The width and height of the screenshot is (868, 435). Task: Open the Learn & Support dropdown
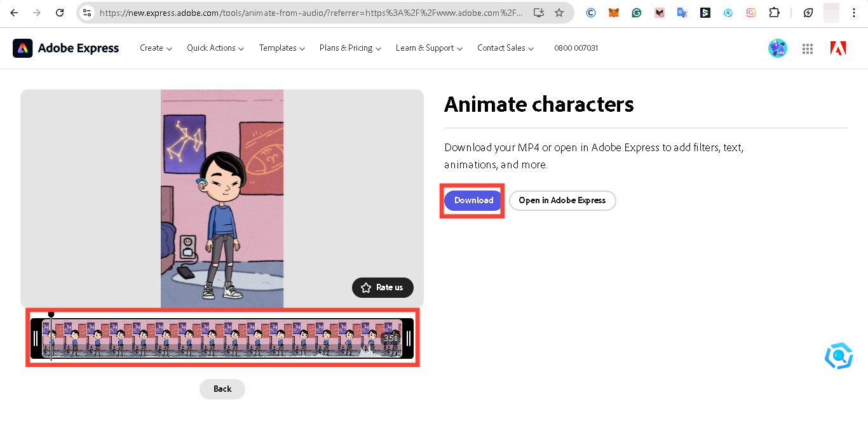[x=429, y=48]
